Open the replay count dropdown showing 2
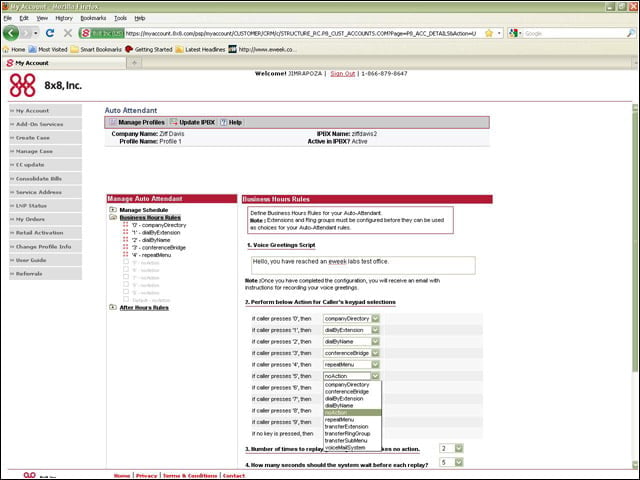This screenshot has width=640, height=480. click(x=459, y=449)
